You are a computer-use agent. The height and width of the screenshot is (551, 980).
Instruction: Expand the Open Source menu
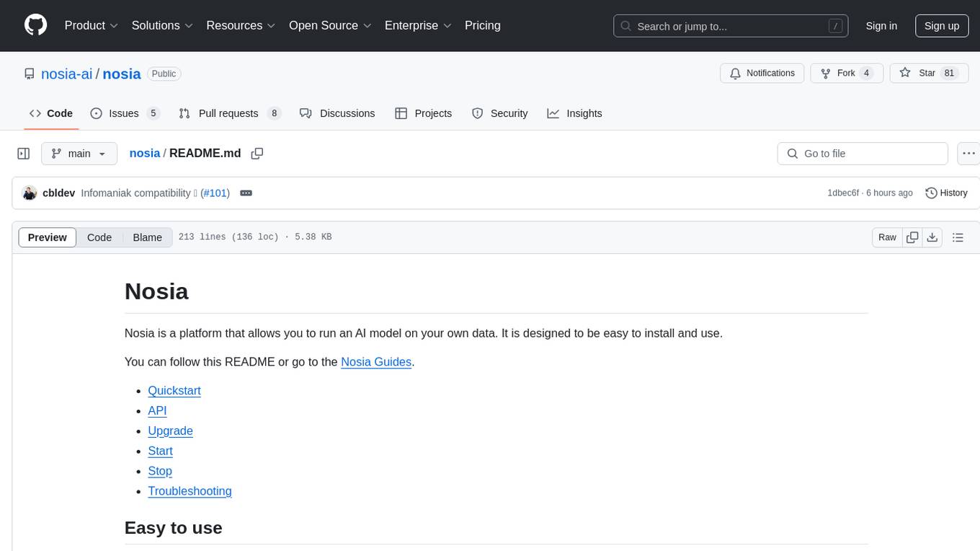[x=330, y=25]
